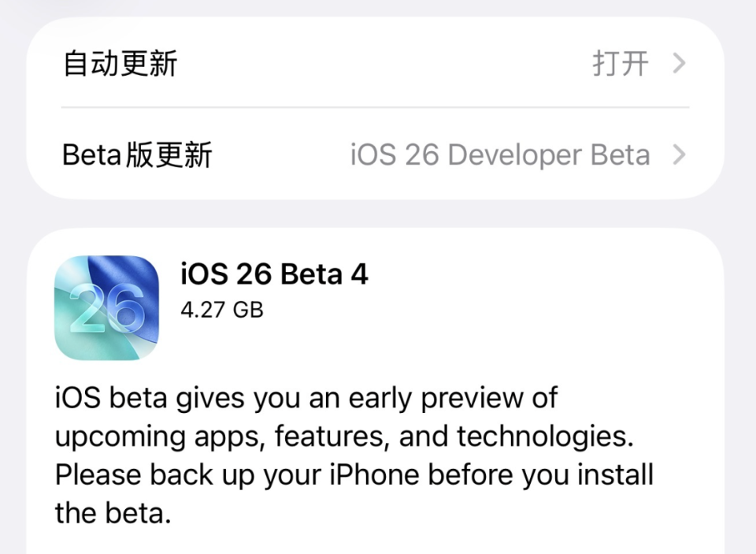Tap the iOS 26 update icon
756x554 pixels.
tap(106, 307)
